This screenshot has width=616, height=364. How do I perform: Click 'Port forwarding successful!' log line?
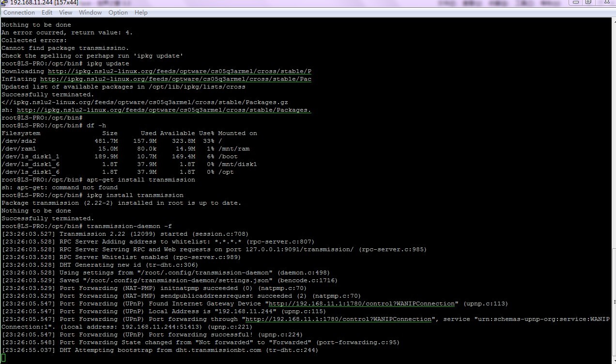tap(153, 335)
